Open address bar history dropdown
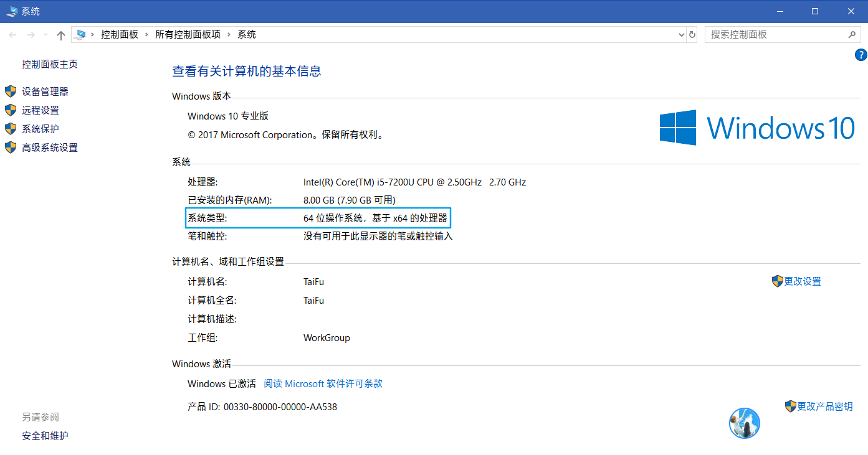The width and height of the screenshot is (868, 455). pos(681,35)
